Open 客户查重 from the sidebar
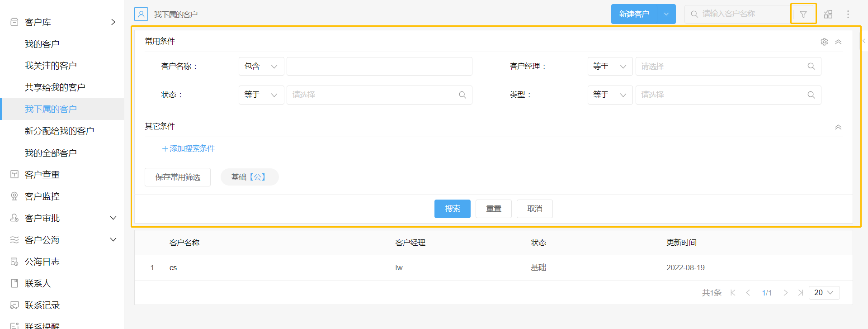 pos(42,175)
